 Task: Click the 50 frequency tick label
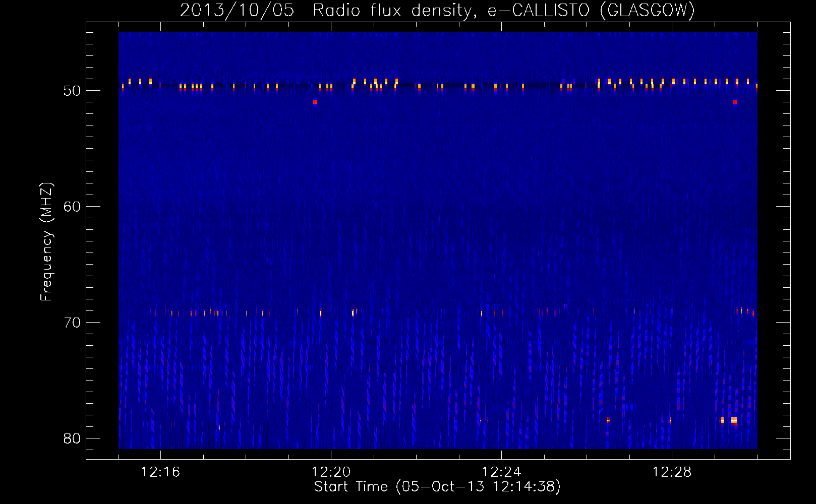[72, 91]
